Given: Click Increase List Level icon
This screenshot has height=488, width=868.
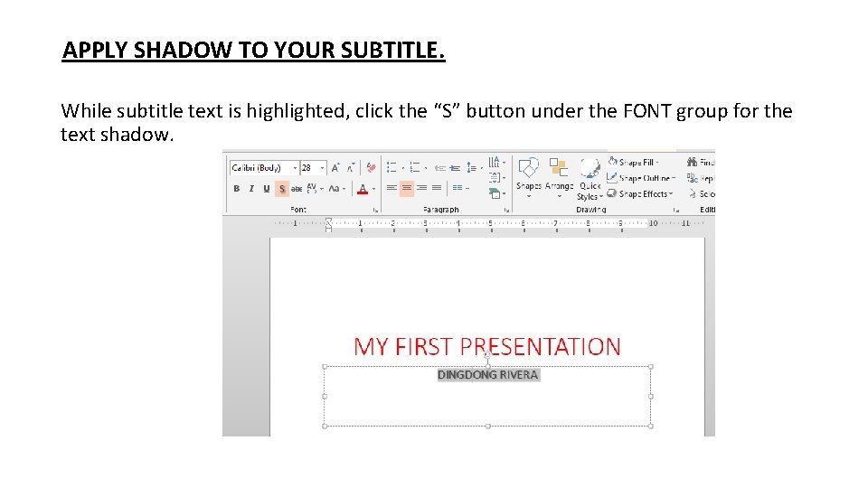Looking at the screenshot, I should 455,168.
